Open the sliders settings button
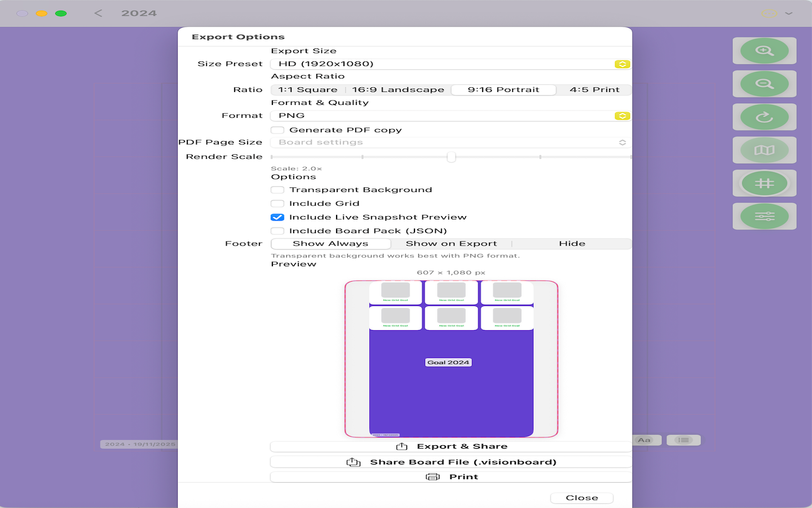The image size is (812, 508). (764, 217)
